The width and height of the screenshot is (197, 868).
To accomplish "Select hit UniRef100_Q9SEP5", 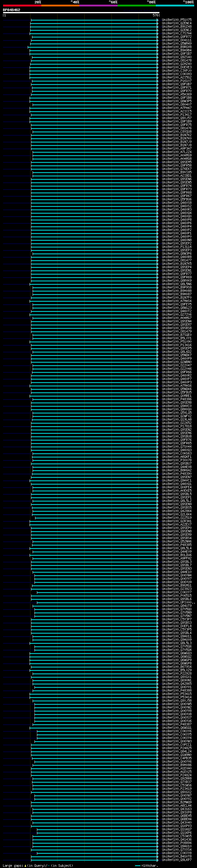I will 177,349.
